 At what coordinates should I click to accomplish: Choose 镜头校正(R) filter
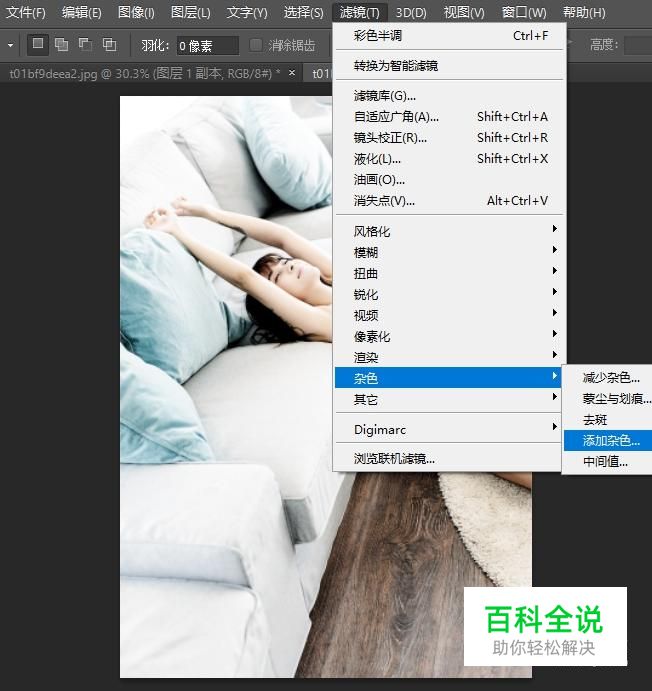click(x=450, y=138)
